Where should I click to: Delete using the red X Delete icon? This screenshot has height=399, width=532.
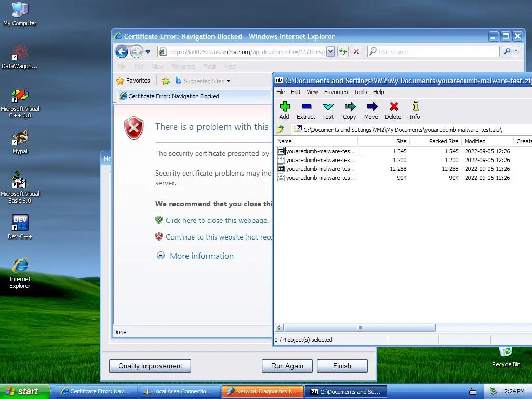[393, 111]
